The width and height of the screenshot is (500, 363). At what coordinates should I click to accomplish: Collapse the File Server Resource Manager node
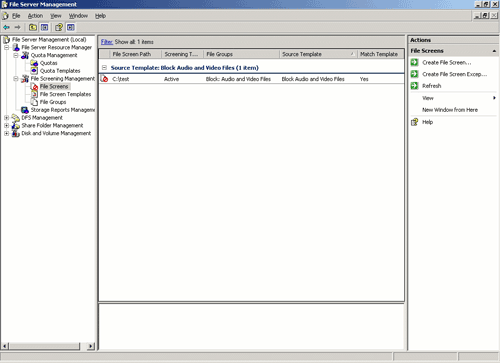(x=6, y=48)
